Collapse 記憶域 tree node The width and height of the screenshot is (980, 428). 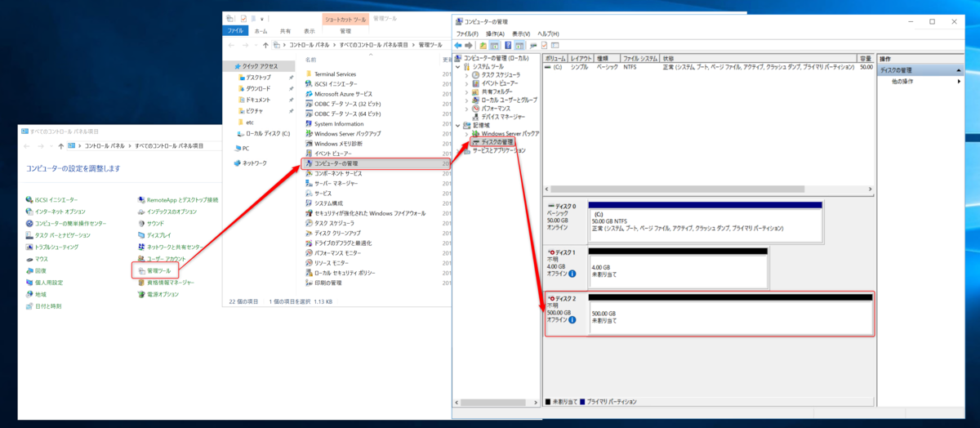pyautogui.click(x=459, y=125)
